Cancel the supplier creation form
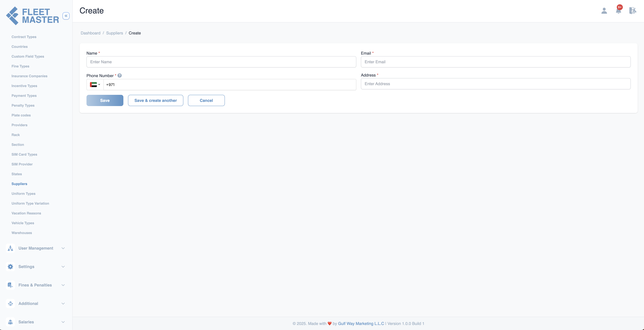644x330 pixels. pos(206,100)
